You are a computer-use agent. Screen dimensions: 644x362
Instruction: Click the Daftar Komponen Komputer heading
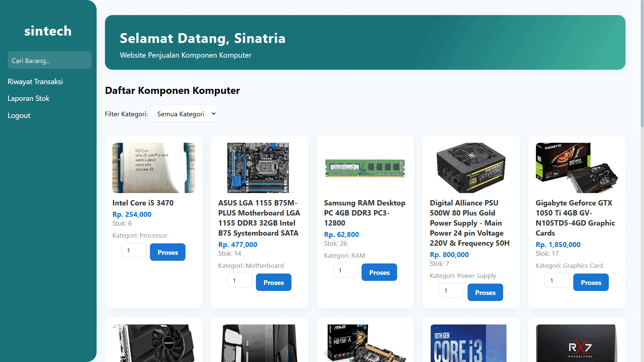(x=172, y=90)
